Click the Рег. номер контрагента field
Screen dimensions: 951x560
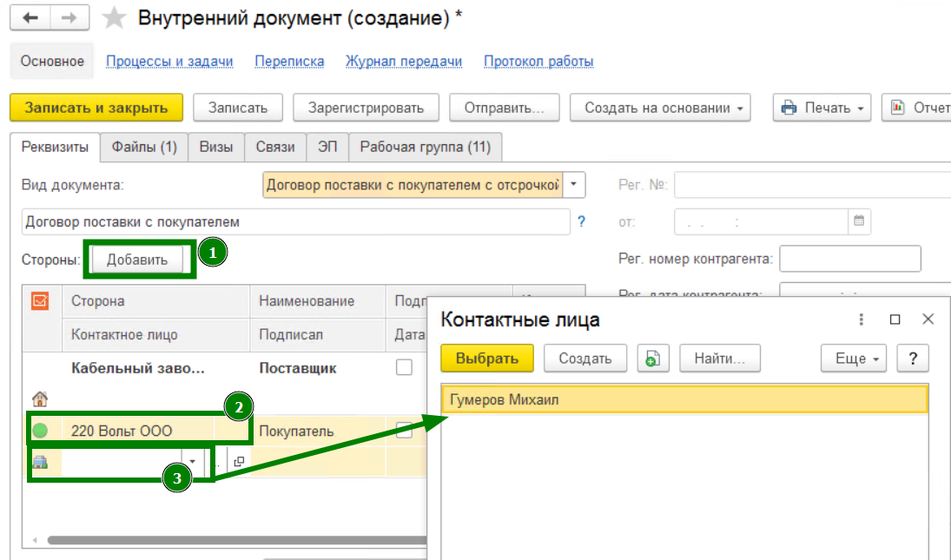(849, 259)
